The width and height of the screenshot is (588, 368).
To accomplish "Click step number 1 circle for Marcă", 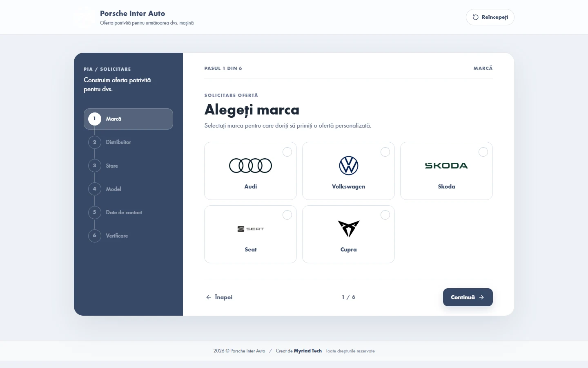I will [x=94, y=119].
